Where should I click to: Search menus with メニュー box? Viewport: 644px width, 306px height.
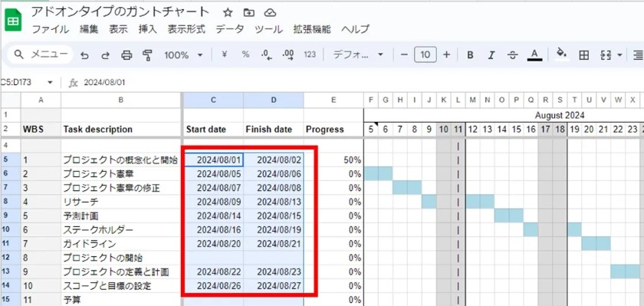pyautogui.click(x=41, y=54)
